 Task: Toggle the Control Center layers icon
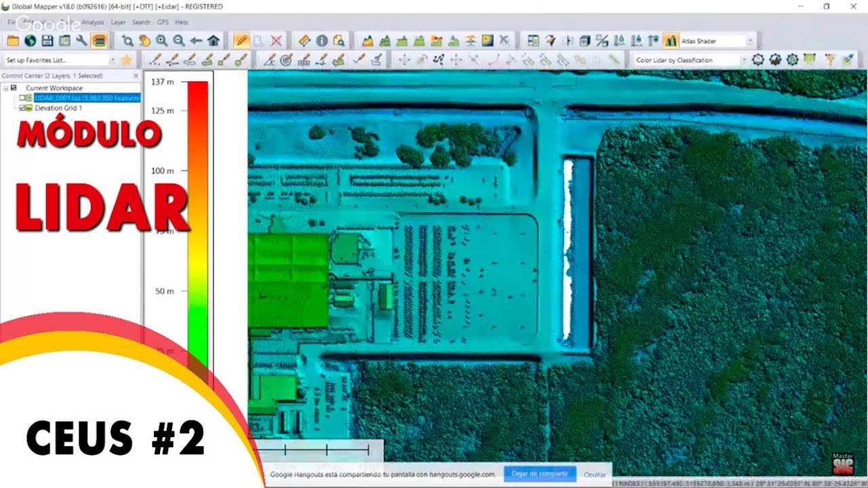pyautogui.click(x=100, y=41)
